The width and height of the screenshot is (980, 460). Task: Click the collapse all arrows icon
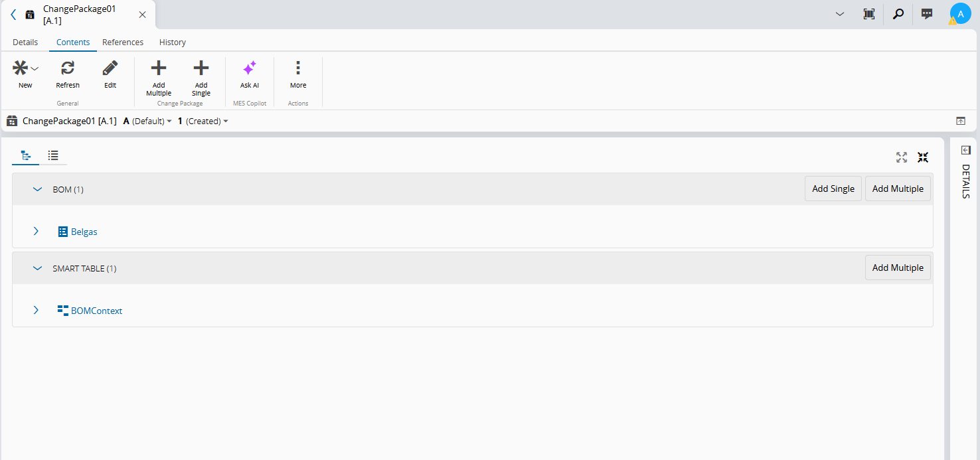(x=923, y=157)
